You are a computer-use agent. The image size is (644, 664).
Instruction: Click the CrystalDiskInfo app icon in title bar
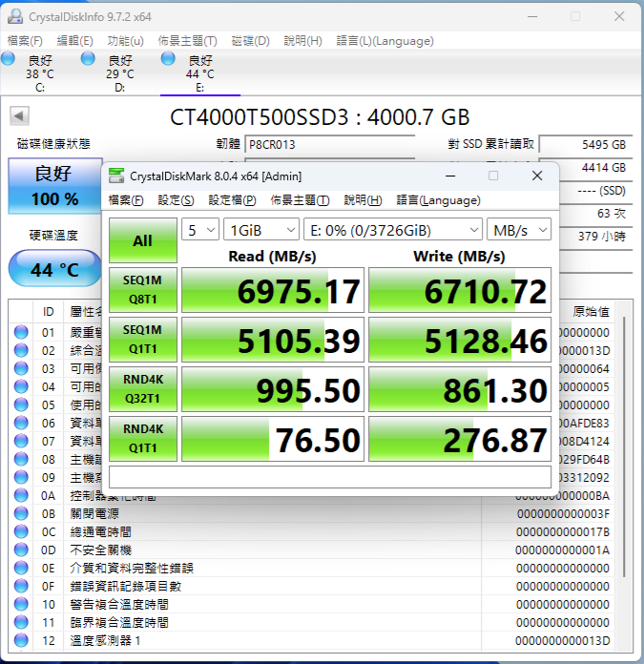(x=15, y=16)
